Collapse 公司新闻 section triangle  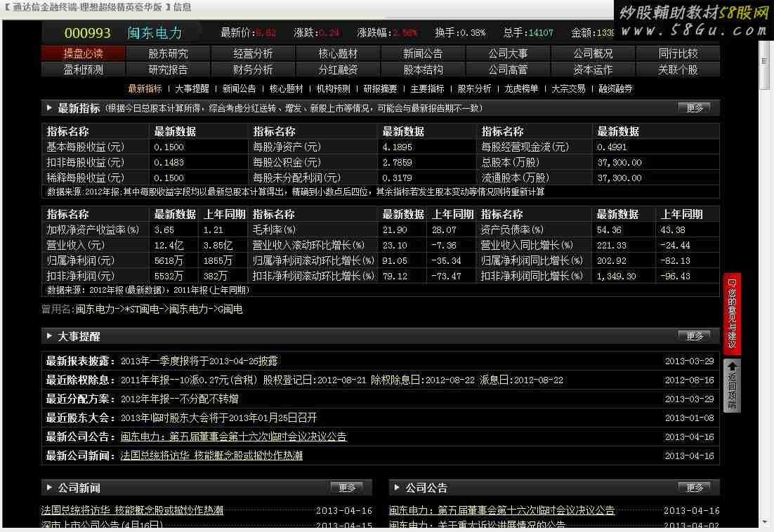[49, 487]
